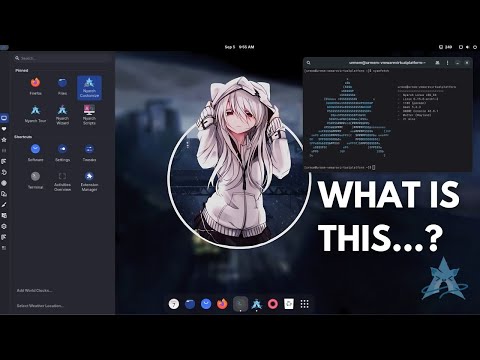Select the star category in the sidebar
This screenshot has height=360, width=480.
[4, 140]
